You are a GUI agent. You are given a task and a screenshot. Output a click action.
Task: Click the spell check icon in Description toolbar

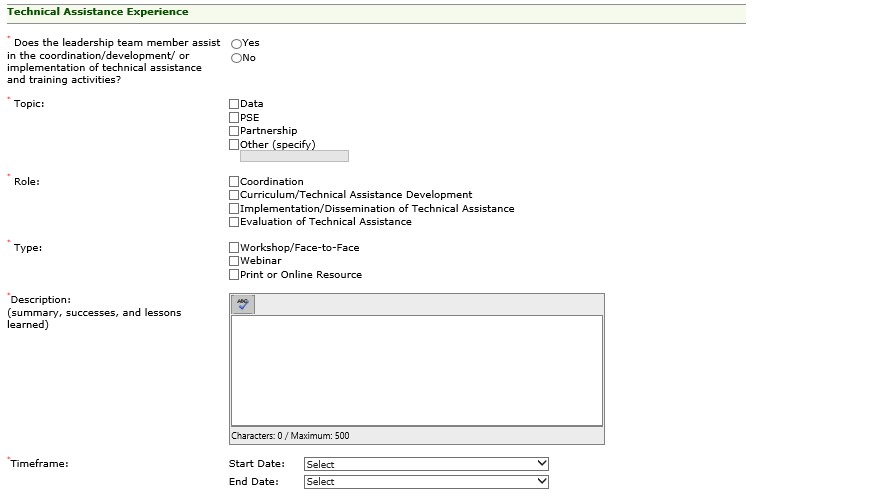(x=243, y=304)
